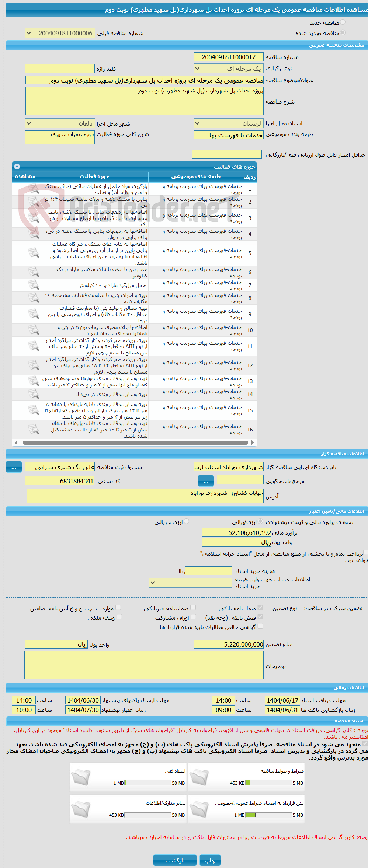Viewport: 368px width, 868px height.
Task: Open view icon for activity row 4
Action: point(34,234)
